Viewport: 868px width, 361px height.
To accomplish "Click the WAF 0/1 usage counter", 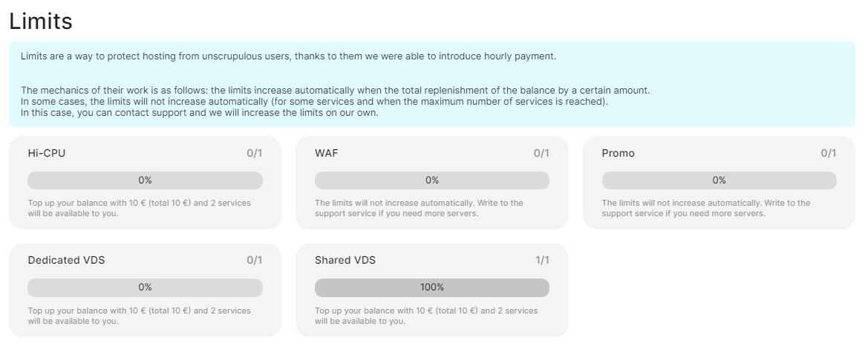I will click(541, 154).
